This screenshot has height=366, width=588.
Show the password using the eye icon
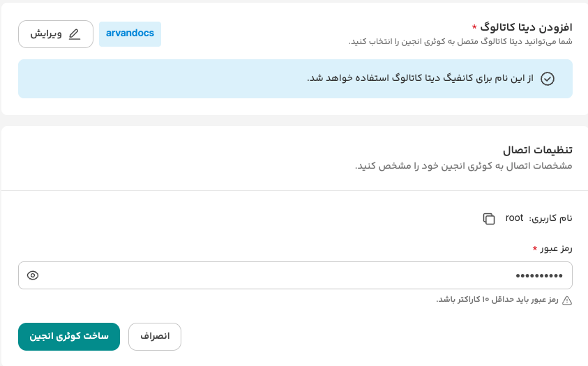click(33, 275)
